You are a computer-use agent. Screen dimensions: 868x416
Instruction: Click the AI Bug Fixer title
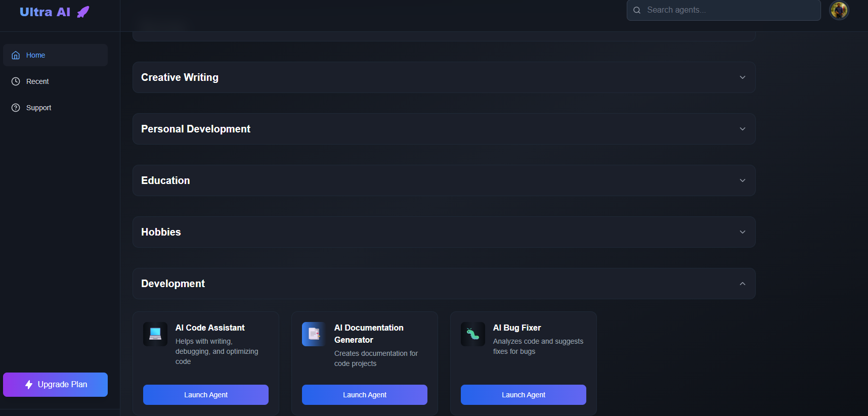click(x=517, y=328)
